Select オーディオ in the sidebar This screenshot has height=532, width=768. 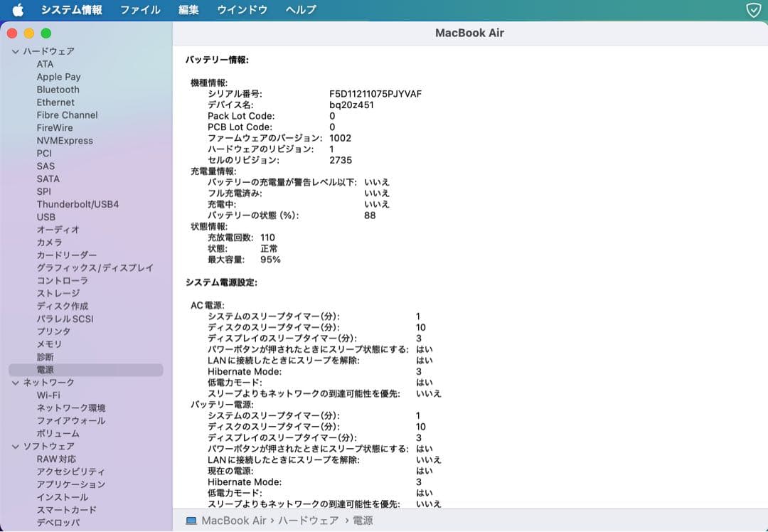tap(58, 230)
